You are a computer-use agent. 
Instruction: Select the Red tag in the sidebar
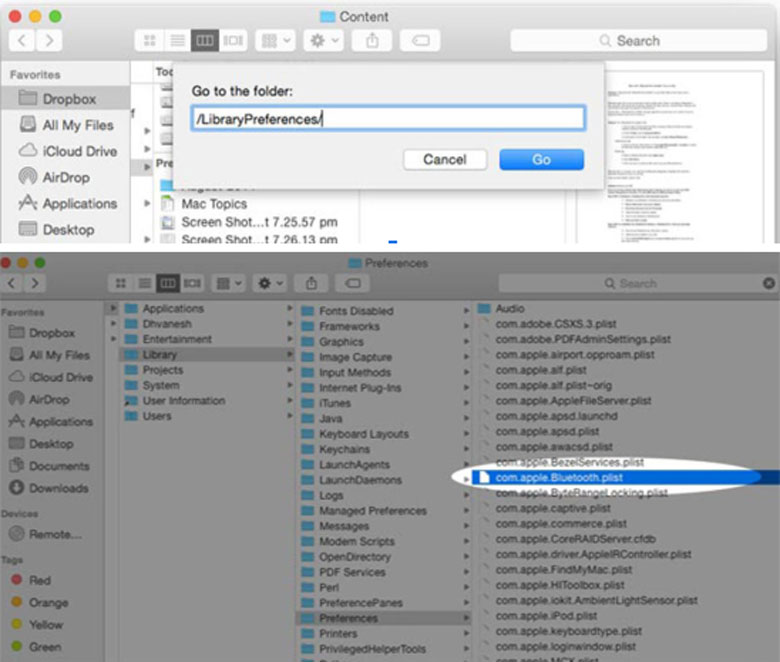pyautogui.click(x=40, y=580)
